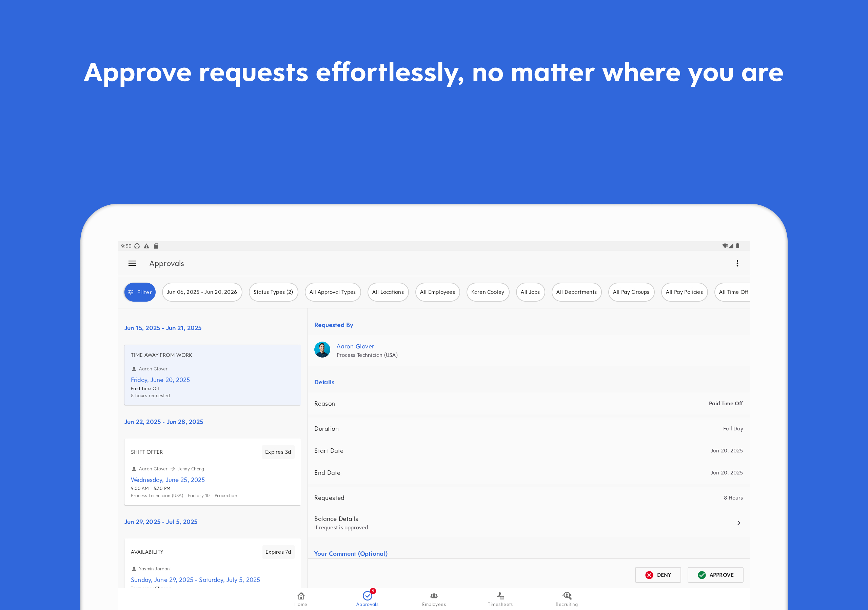Open the Aaron Glover name link
868x610 pixels.
coord(355,346)
